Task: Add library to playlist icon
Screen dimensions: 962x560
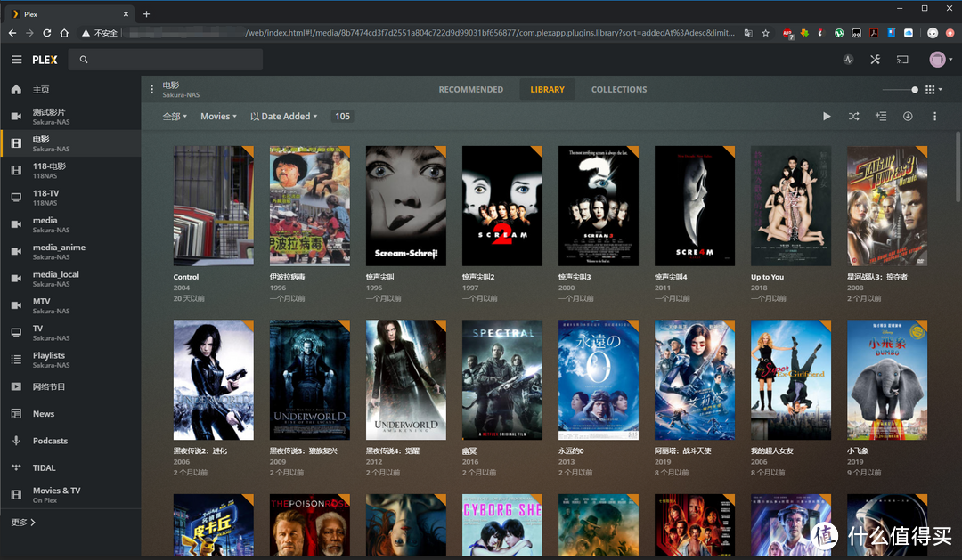Action: click(x=881, y=116)
